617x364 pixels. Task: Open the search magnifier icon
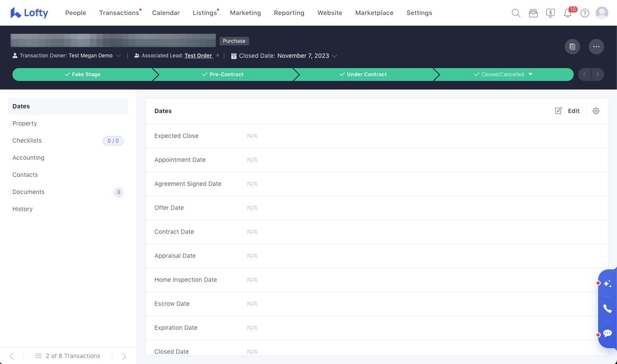click(x=516, y=13)
